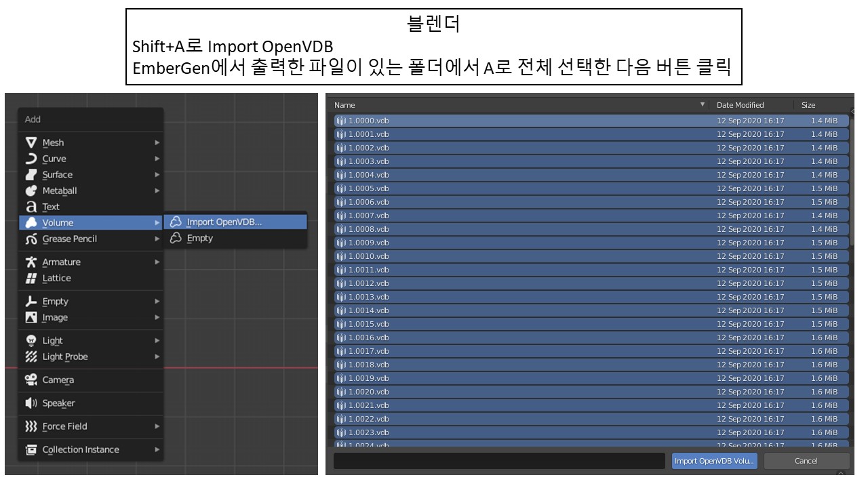The height and width of the screenshot is (488, 868).
Task: Click the file icon of 1.0023.vdb
Action: [x=341, y=432]
